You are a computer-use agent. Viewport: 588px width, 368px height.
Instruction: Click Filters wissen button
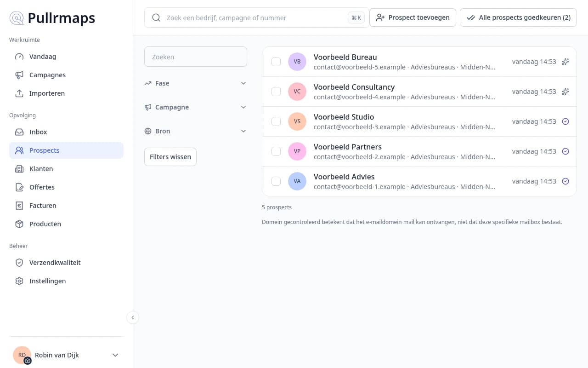pyautogui.click(x=170, y=157)
